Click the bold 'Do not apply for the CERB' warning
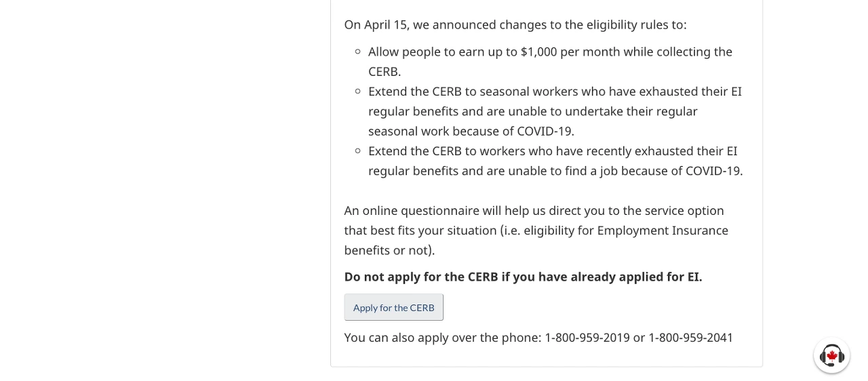The image size is (868, 381). tap(523, 277)
